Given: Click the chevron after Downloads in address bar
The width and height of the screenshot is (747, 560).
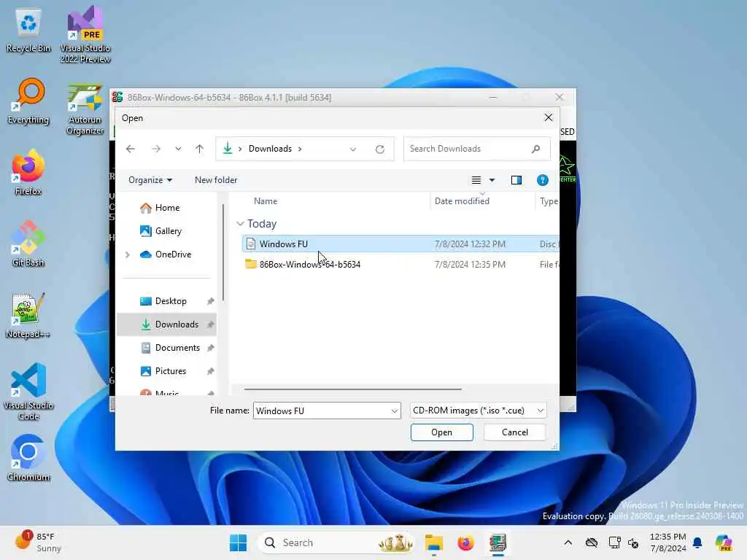Looking at the screenshot, I should pos(300,149).
